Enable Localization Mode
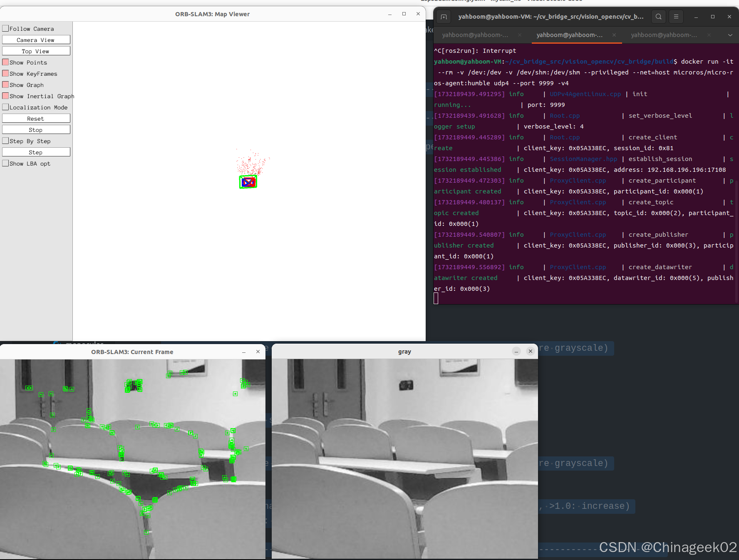The width and height of the screenshot is (739, 560). pyautogui.click(x=5, y=107)
